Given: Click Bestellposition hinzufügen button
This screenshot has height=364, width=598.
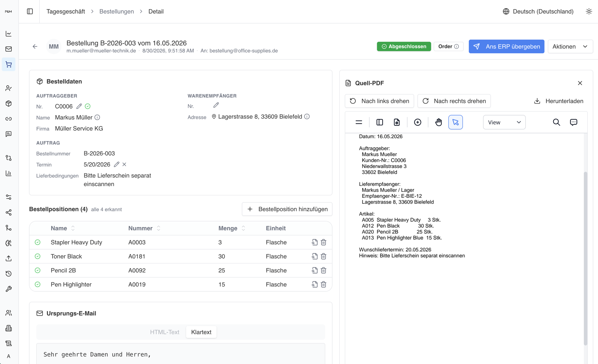Looking at the screenshot, I should coord(287,209).
